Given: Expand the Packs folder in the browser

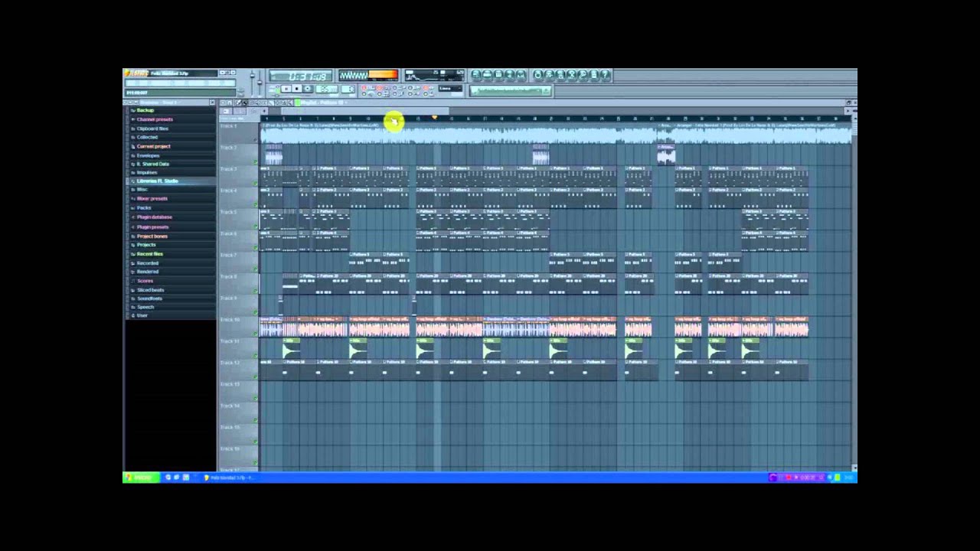Looking at the screenshot, I should [144, 208].
